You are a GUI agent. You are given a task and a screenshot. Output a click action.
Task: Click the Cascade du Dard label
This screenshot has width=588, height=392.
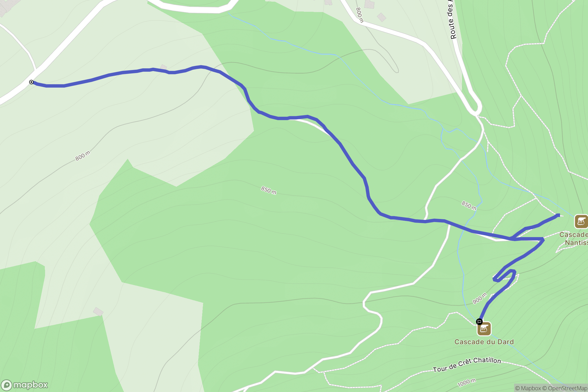coord(484,342)
